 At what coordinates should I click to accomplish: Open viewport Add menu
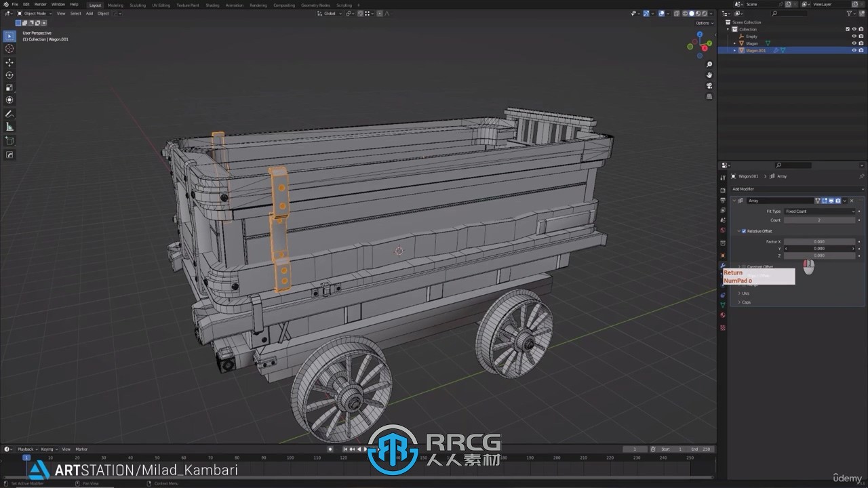[x=89, y=14]
